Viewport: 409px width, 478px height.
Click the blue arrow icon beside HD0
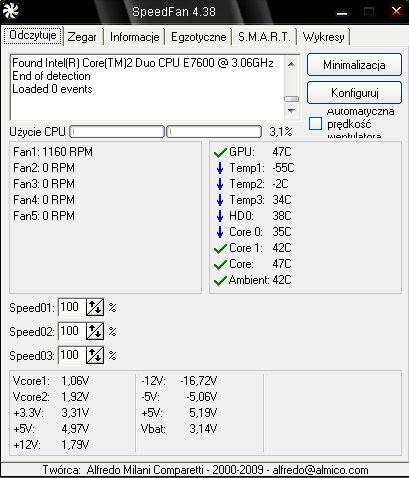[x=220, y=216]
